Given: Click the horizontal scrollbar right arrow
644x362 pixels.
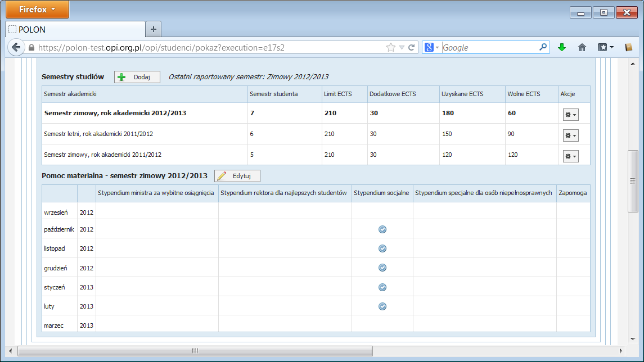Looking at the screenshot, I should tap(620, 351).
